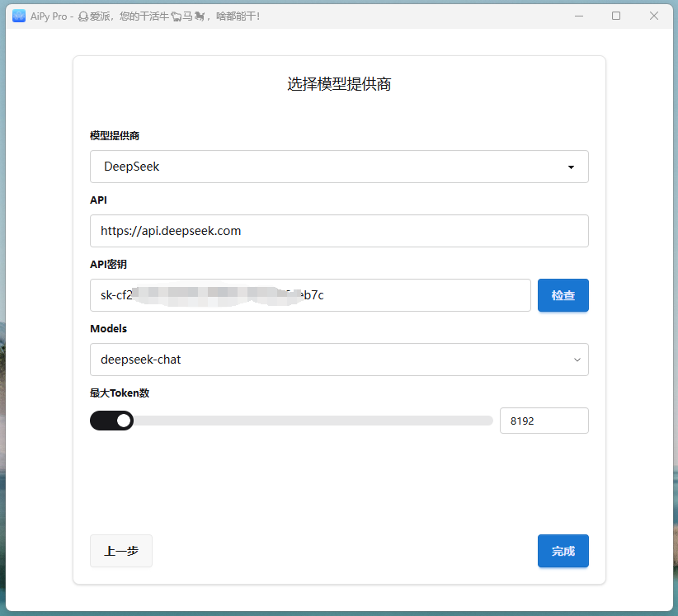Click the 模型提供商 field label
The image size is (678, 616).
click(115, 136)
